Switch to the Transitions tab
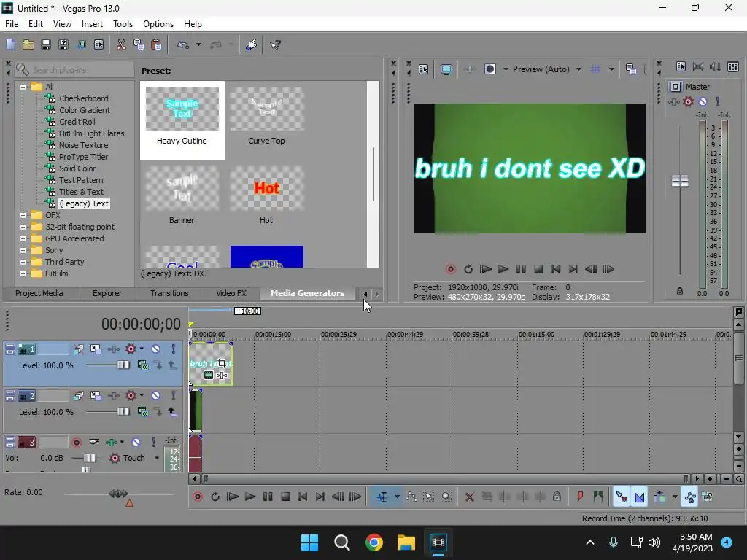 coord(169,293)
